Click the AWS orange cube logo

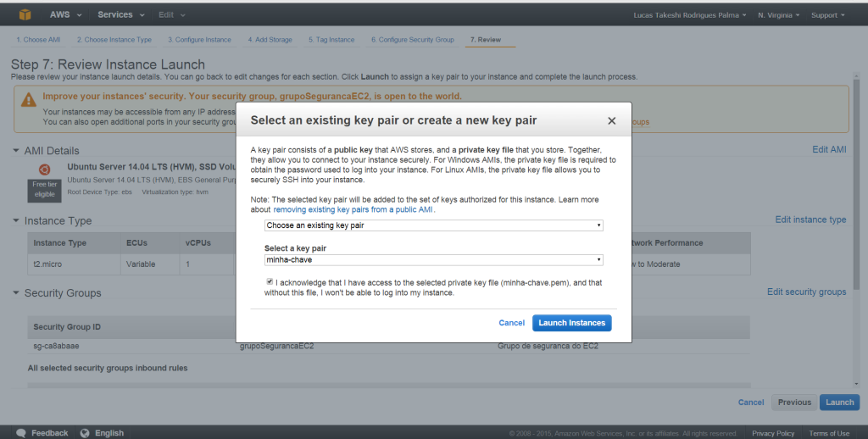[25, 15]
